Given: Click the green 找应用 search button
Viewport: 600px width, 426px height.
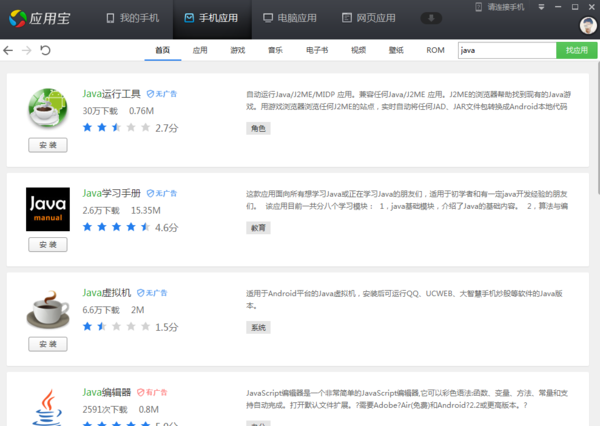Looking at the screenshot, I should tap(577, 50).
